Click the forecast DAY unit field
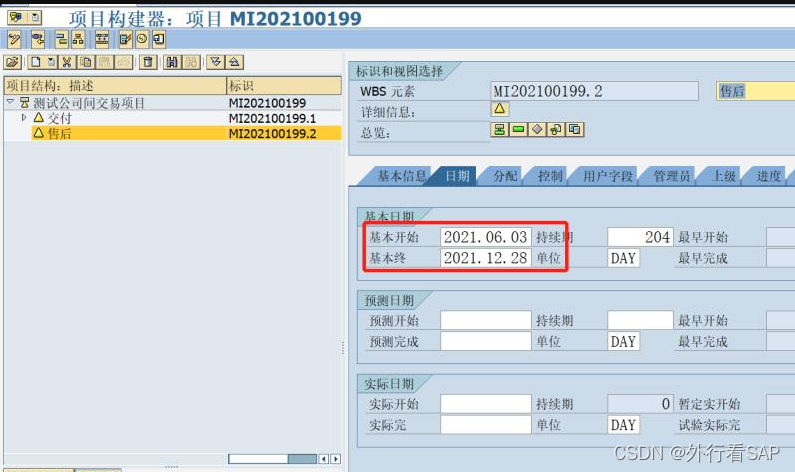The image size is (795, 472). coord(624,341)
